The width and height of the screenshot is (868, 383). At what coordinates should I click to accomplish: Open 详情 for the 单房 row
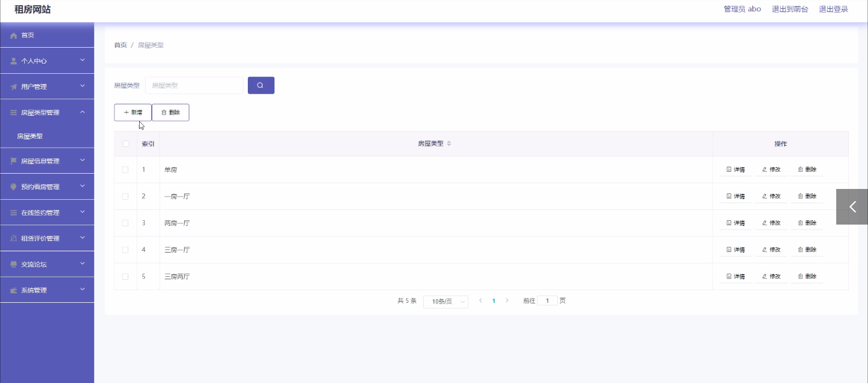point(735,170)
